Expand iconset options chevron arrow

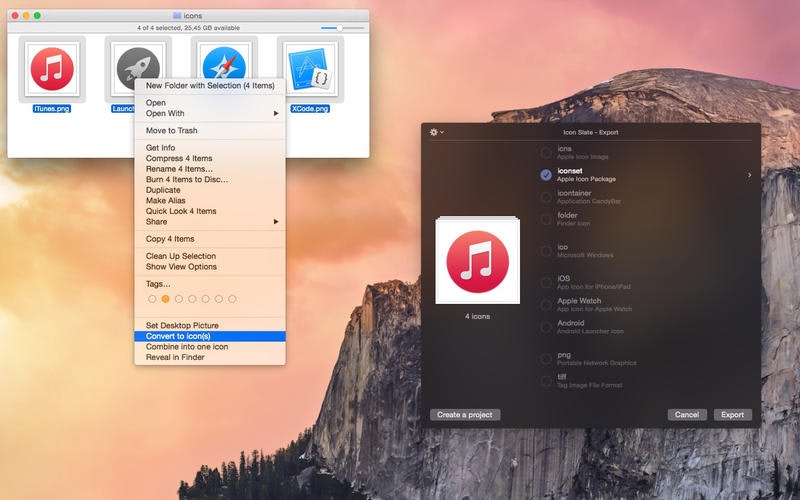click(749, 175)
